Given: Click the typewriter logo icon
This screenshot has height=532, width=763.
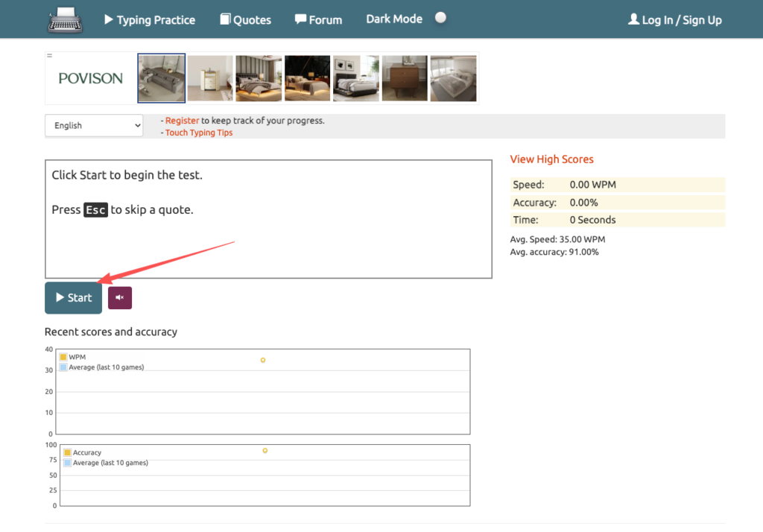Looking at the screenshot, I should (x=66, y=19).
